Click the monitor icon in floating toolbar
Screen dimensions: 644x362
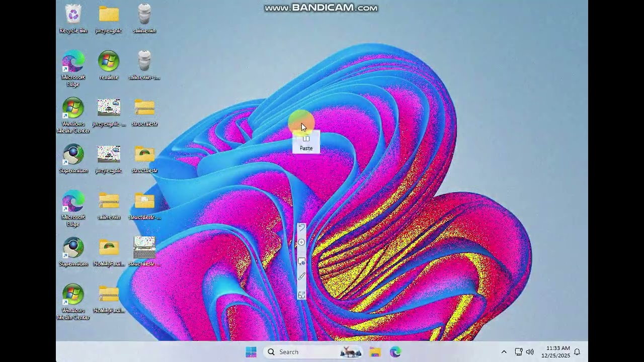(x=301, y=261)
